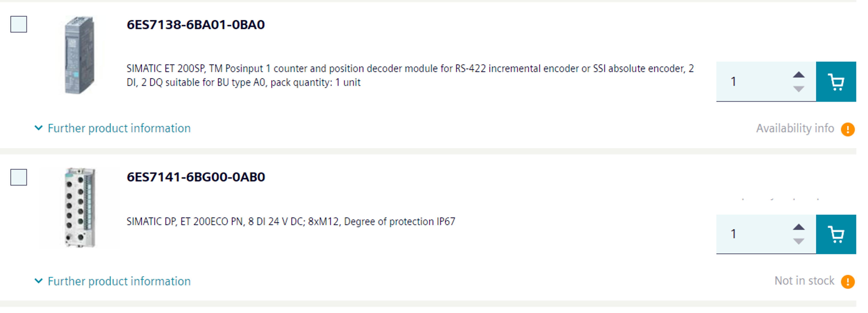The width and height of the screenshot is (868, 313).
Task: Click the Availability info label
Action: [x=795, y=128]
